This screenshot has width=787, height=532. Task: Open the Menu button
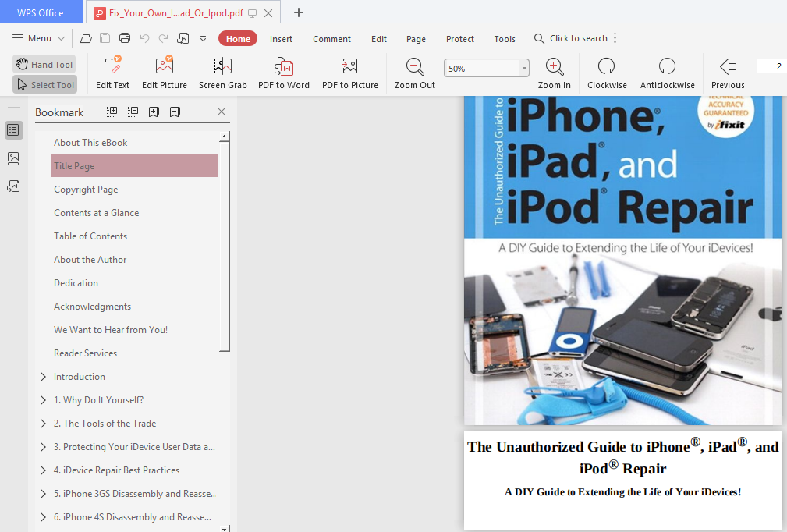pyautogui.click(x=38, y=38)
